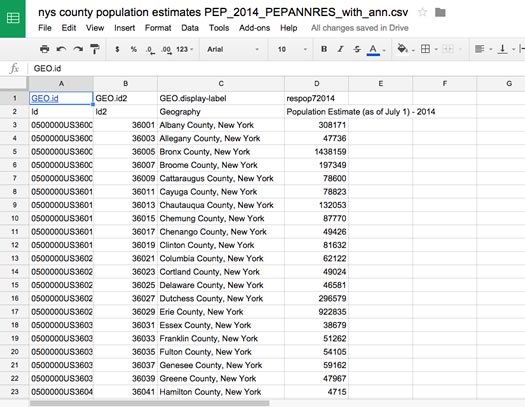525x407 pixels.
Task: Open the fill color paint bucket
Action: coord(402,49)
